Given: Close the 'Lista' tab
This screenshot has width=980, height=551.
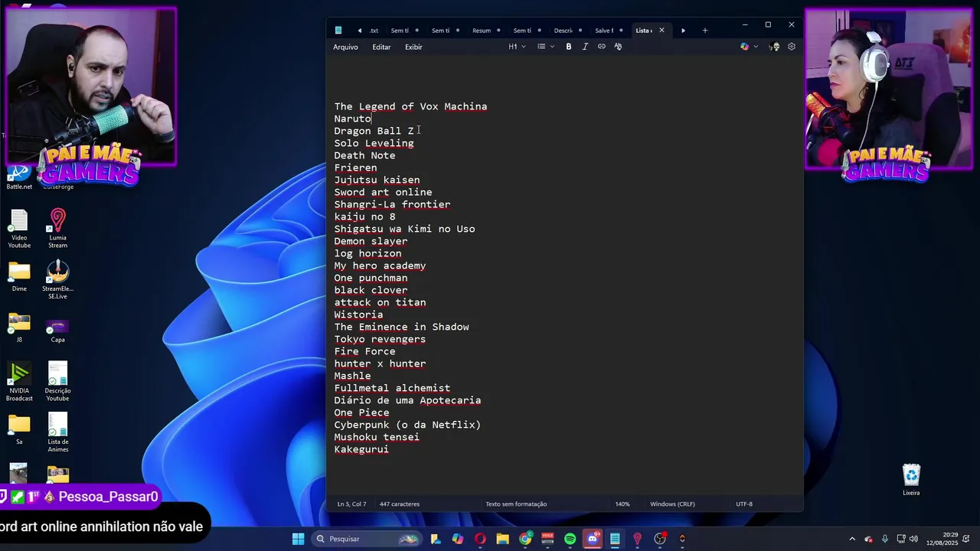Looking at the screenshot, I should 661,31.
